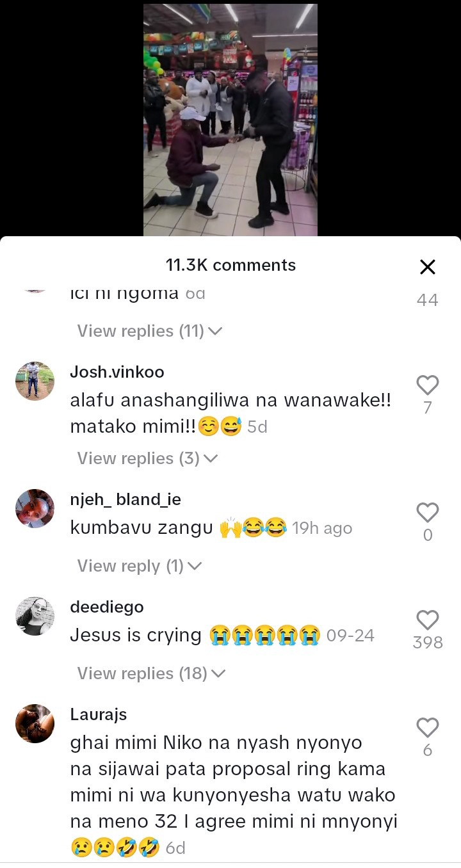461x868 pixels.
Task: Open njeh_bland_ie's avatar
Action: click(x=35, y=508)
